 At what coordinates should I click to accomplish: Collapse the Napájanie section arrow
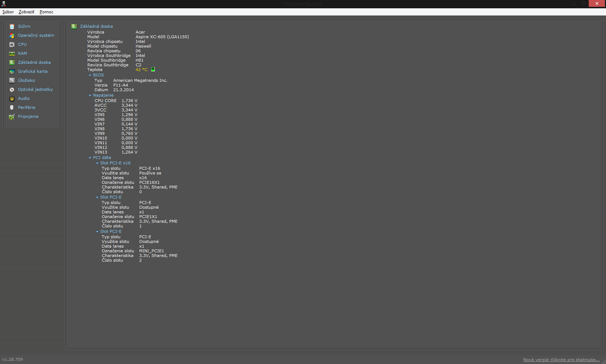(90, 96)
